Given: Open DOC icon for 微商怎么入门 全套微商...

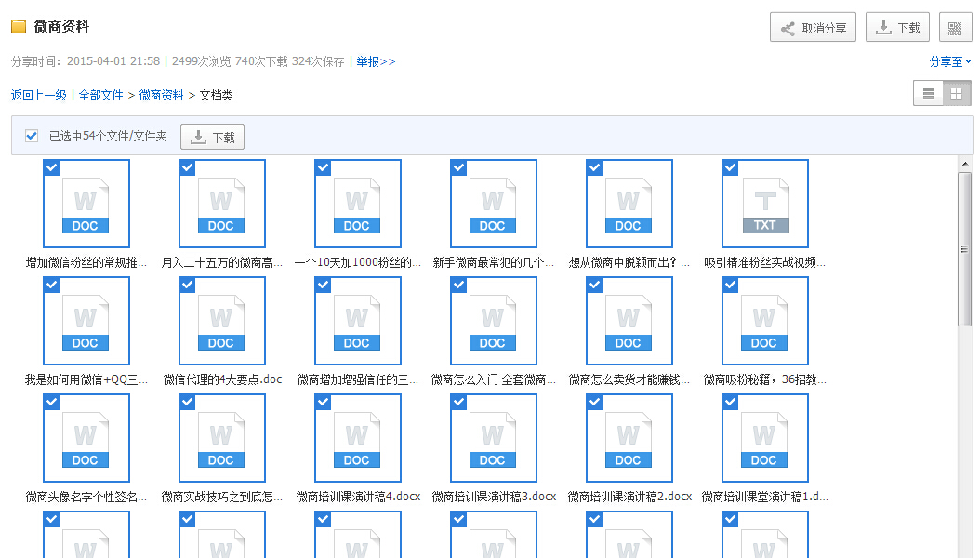Looking at the screenshot, I should pyautogui.click(x=493, y=321).
